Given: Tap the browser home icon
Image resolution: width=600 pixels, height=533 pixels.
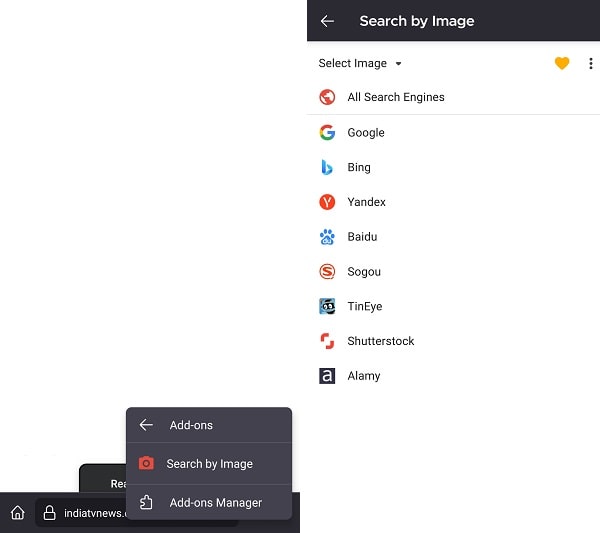Looking at the screenshot, I should point(18,513).
